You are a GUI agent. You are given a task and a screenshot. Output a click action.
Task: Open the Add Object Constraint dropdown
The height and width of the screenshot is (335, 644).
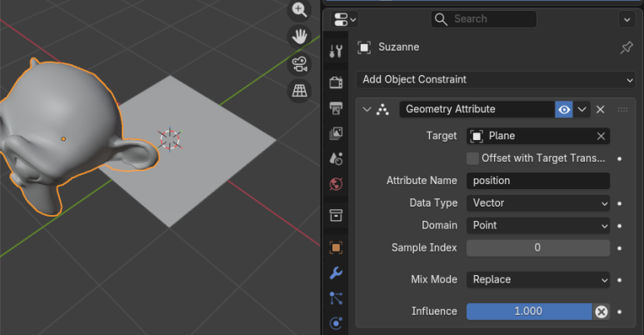click(x=496, y=79)
